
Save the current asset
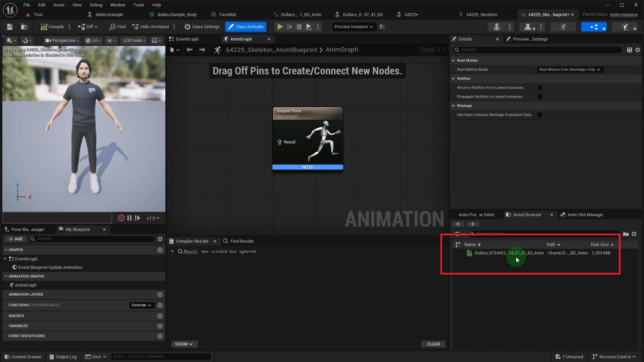[x=9, y=26]
